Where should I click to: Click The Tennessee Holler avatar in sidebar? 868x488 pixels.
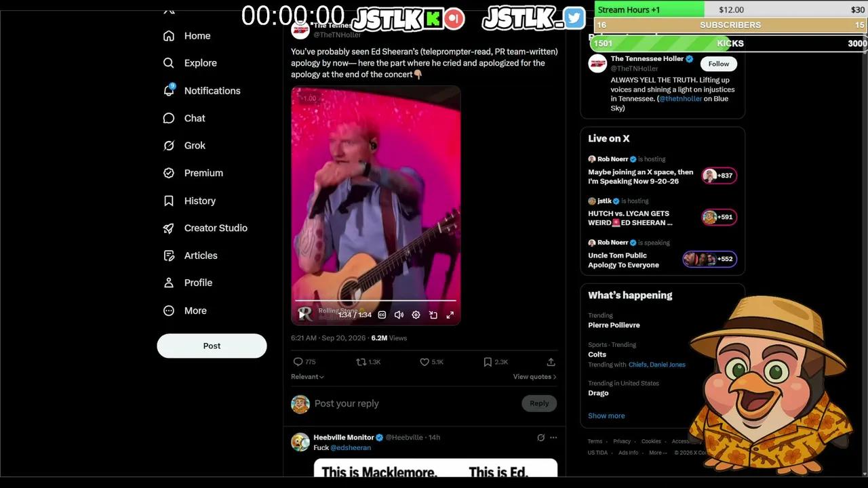(597, 64)
